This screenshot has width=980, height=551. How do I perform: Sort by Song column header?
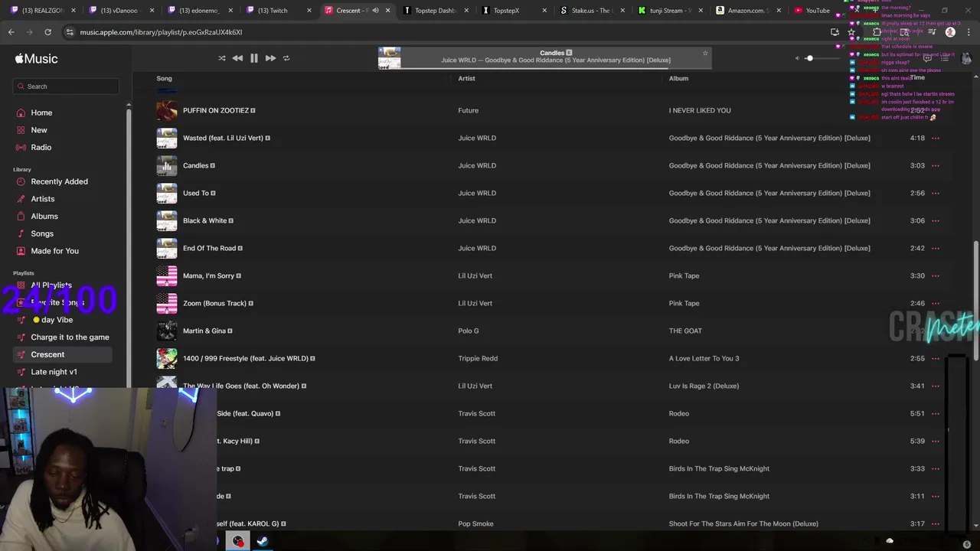click(164, 78)
